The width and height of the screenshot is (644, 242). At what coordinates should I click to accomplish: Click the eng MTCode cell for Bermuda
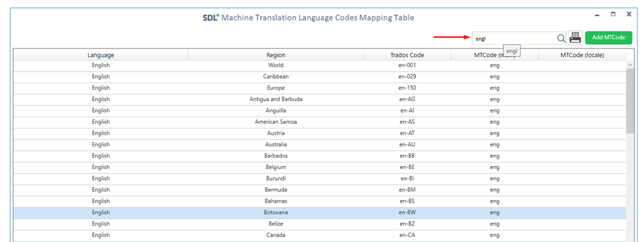pos(495,190)
